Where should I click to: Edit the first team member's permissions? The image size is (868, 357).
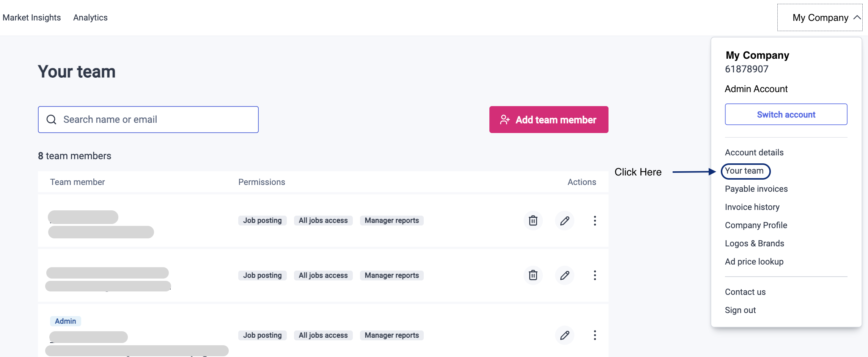(x=565, y=221)
